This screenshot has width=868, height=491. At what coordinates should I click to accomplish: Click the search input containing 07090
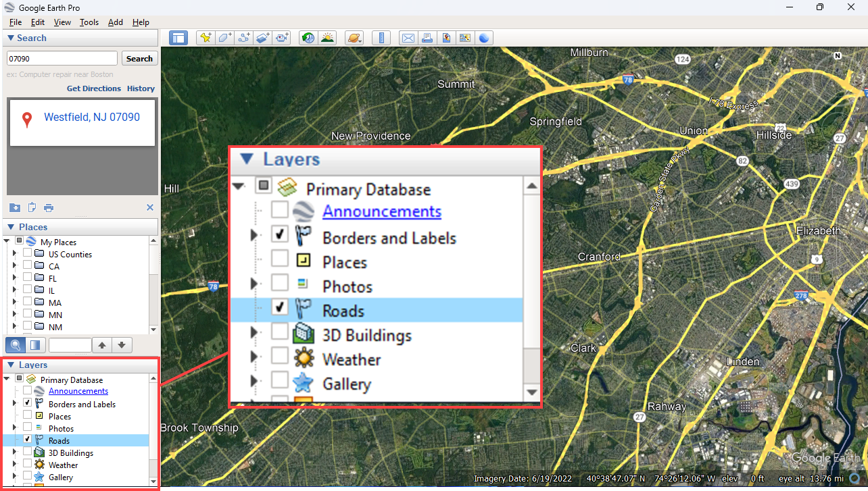tap(62, 59)
